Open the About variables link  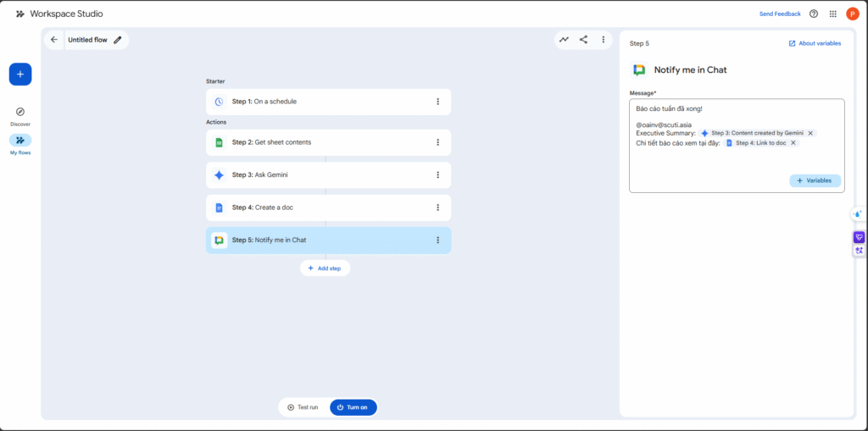point(815,43)
